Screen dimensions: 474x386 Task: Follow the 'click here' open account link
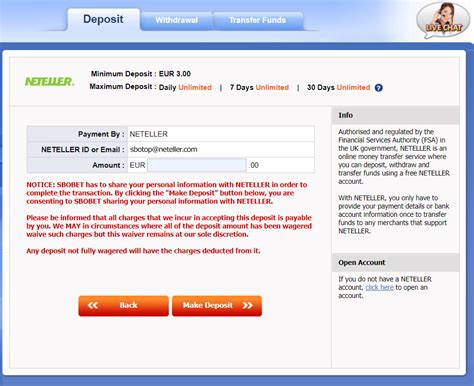point(379,287)
